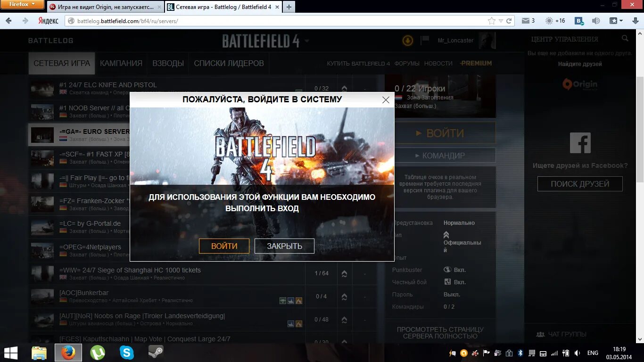Screen dimensions: 644x362
Task: Click the Origin logo in sidebar
Action: (x=580, y=85)
